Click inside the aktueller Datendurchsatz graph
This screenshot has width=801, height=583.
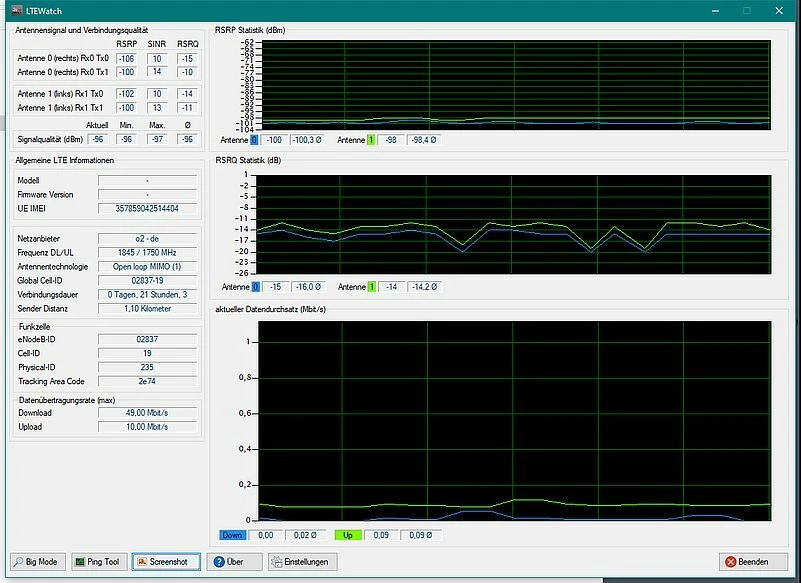[513, 420]
